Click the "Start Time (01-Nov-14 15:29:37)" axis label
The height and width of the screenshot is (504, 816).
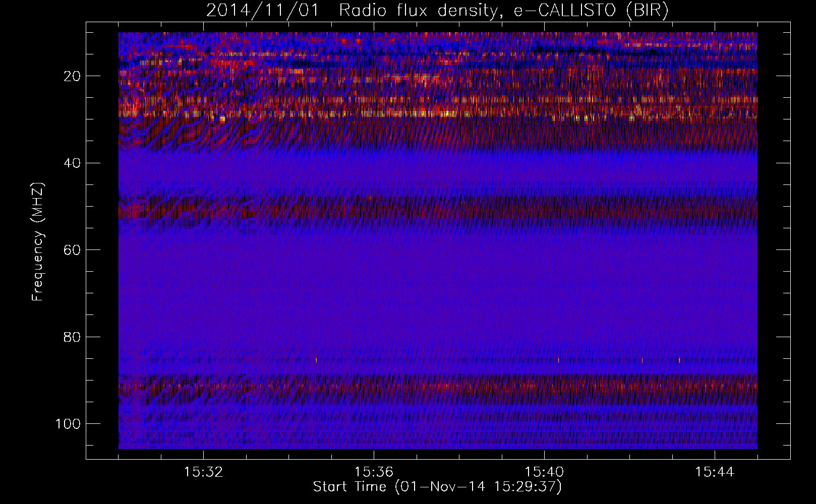437,487
